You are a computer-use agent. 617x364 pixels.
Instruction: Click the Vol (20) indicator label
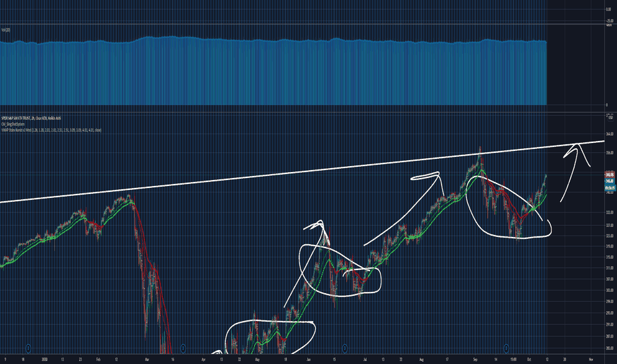(x=5, y=30)
